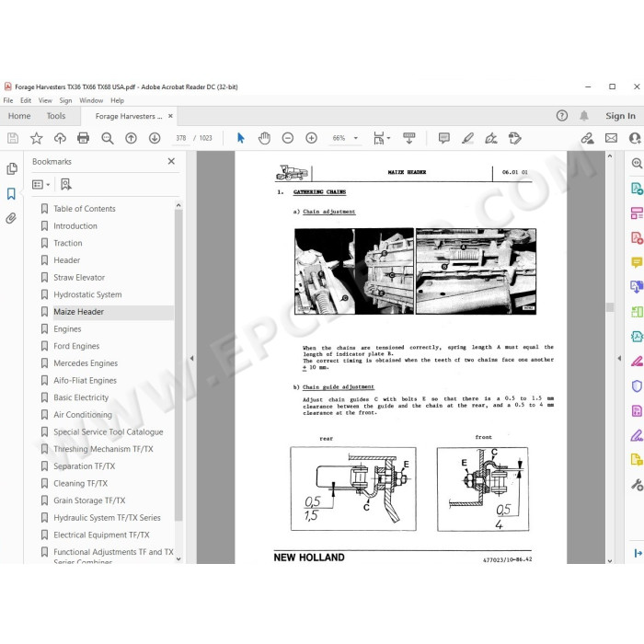Jump to Straw Elevator bookmark

click(x=79, y=278)
